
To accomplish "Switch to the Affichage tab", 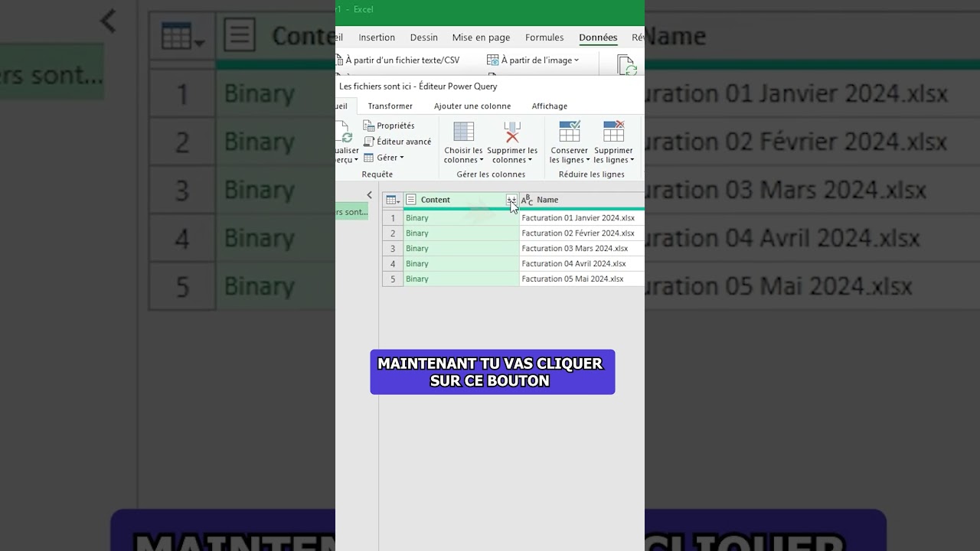I will (x=550, y=106).
